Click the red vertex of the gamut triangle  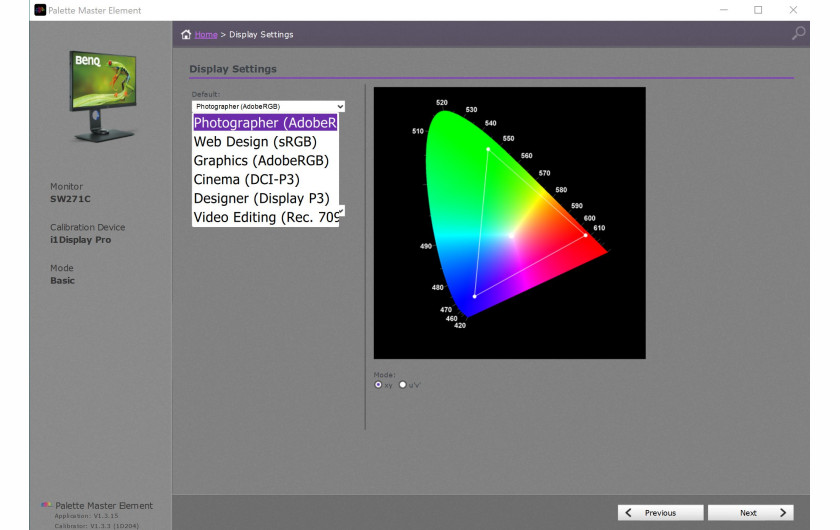(x=586, y=235)
